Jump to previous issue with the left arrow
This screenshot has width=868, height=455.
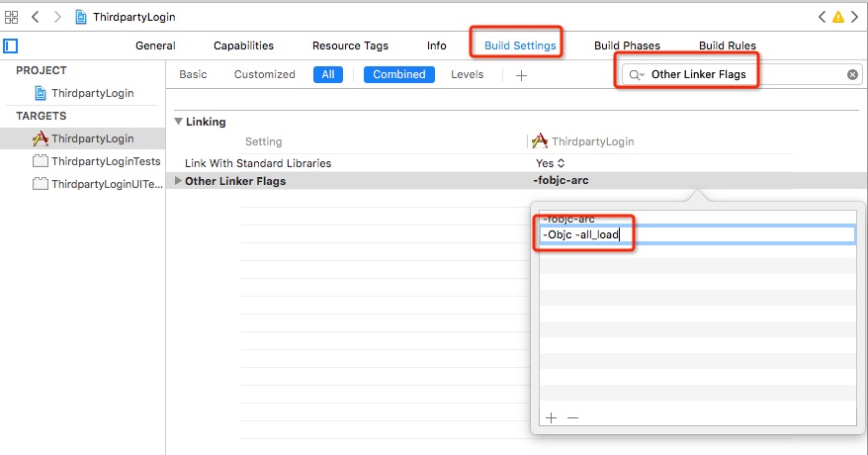pyautogui.click(x=823, y=17)
